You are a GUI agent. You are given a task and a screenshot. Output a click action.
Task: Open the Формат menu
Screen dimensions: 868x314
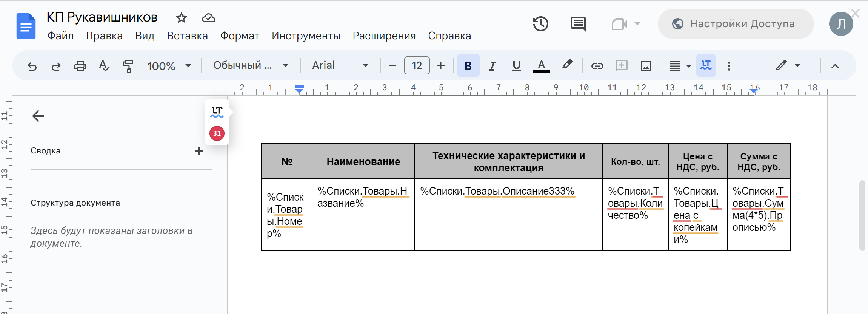point(240,36)
